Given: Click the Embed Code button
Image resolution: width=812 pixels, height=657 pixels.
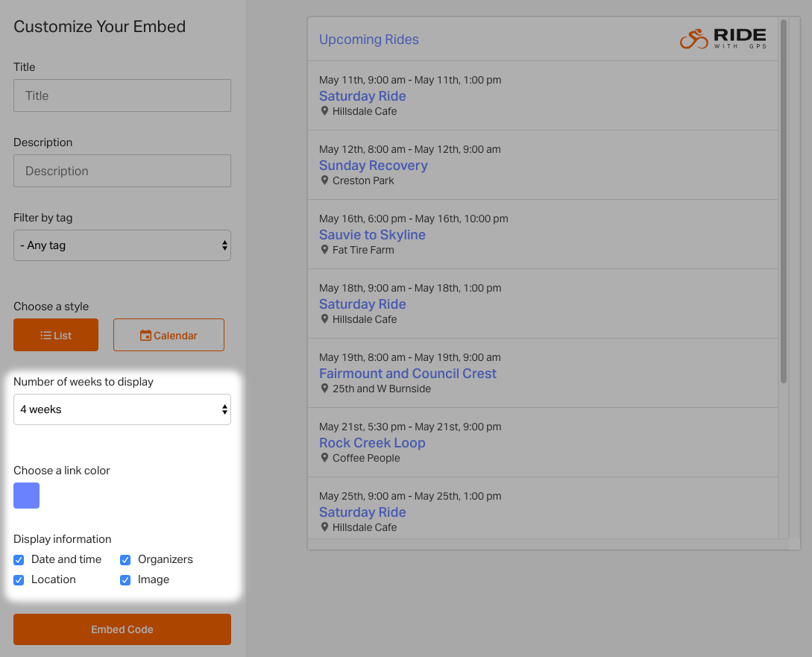Looking at the screenshot, I should (122, 629).
